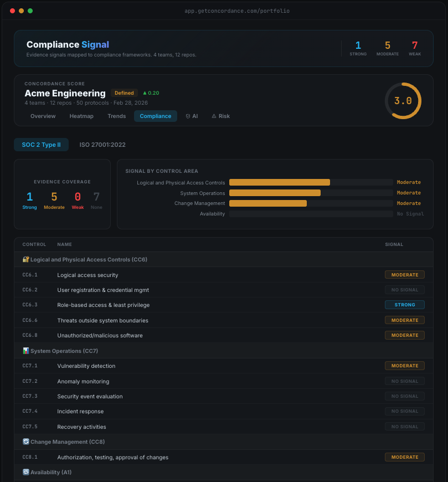Click Threats outside system boundaries
Image resolution: width=448 pixels, height=482 pixels.
(x=102, y=320)
